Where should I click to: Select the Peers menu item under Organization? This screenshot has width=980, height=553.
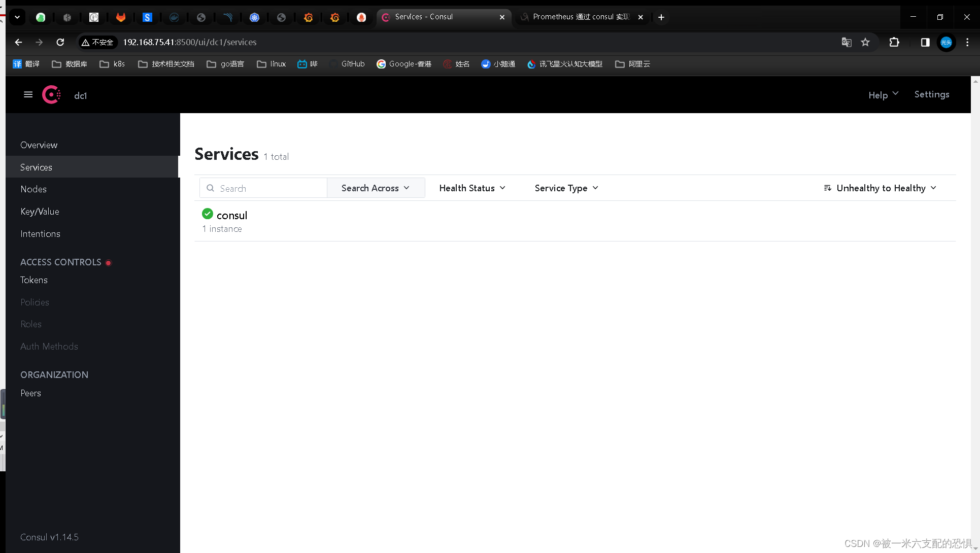pyautogui.click(x=31, y=392)
